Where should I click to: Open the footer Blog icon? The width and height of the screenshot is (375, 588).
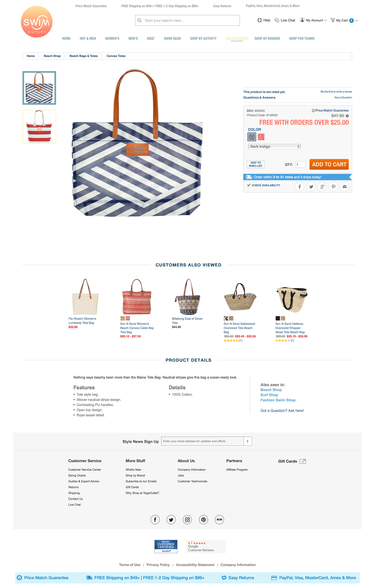[220, 519]
